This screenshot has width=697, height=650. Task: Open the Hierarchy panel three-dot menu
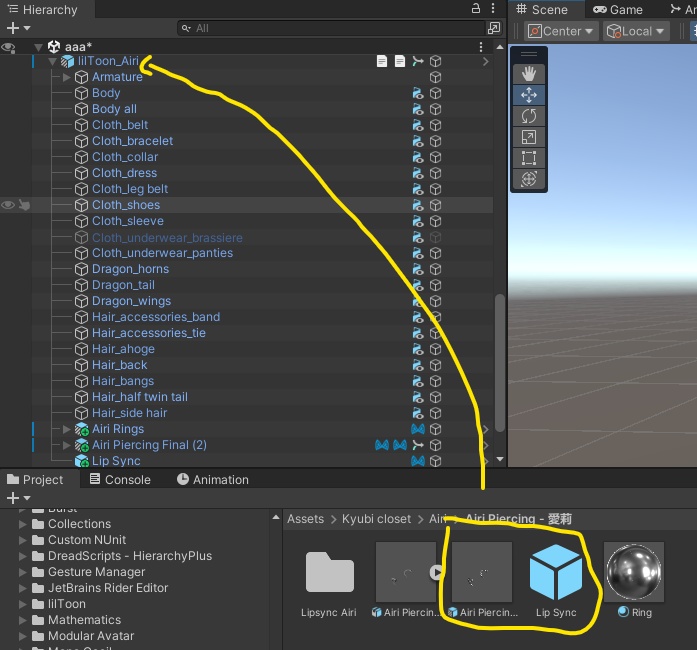[493, 8]
